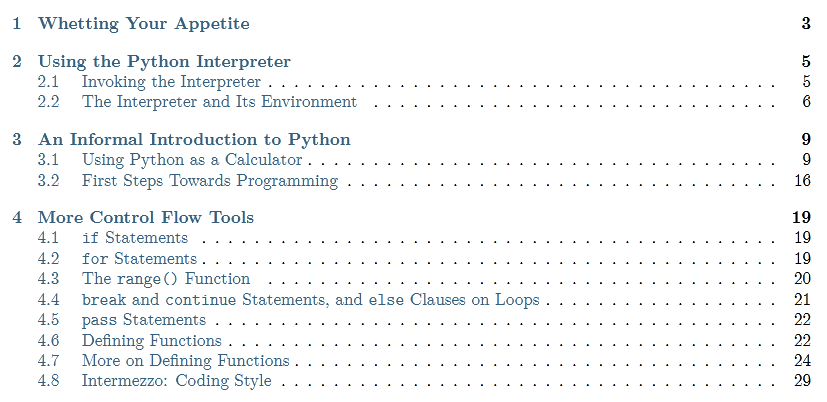This screenshot has width=827, height=402.
Task: Go to The range() Function section
Action: (x=166, y=278)
